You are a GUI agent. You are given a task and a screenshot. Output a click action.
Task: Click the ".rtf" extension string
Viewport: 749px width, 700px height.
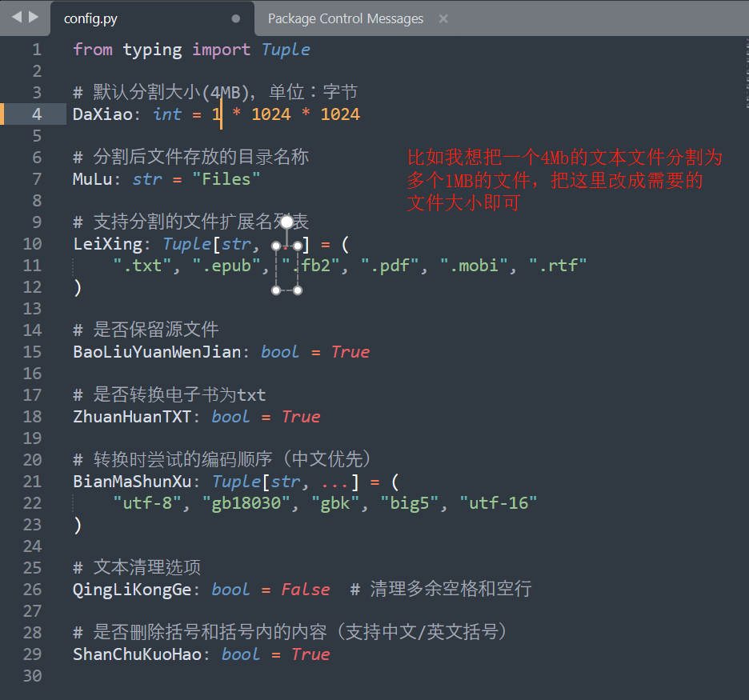coord(558,266)
